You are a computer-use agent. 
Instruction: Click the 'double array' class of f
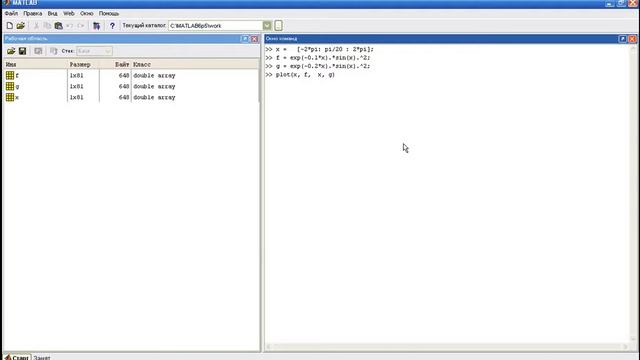(x=154, y=76)
